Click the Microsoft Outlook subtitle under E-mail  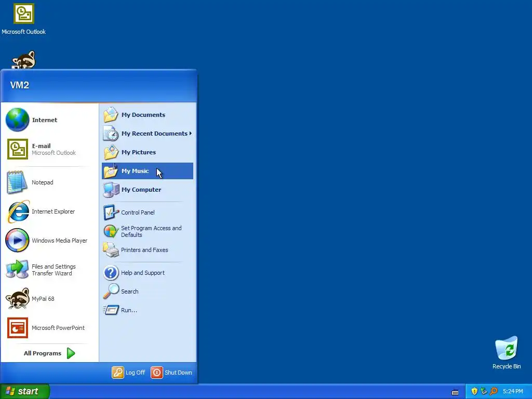[x=54, y=153]
